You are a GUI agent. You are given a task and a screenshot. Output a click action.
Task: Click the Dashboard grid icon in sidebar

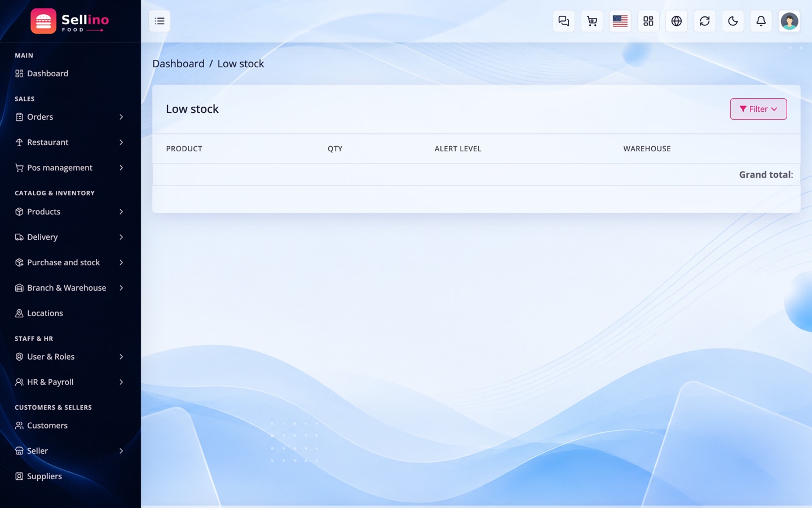click(x=19, y=73)
